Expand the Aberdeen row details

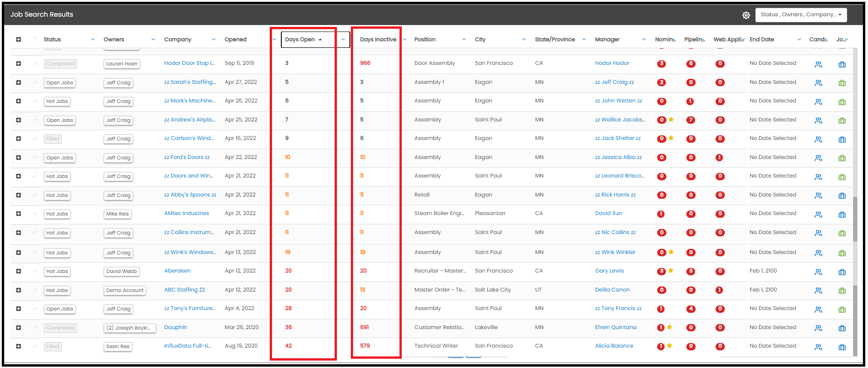coord(19,271)
